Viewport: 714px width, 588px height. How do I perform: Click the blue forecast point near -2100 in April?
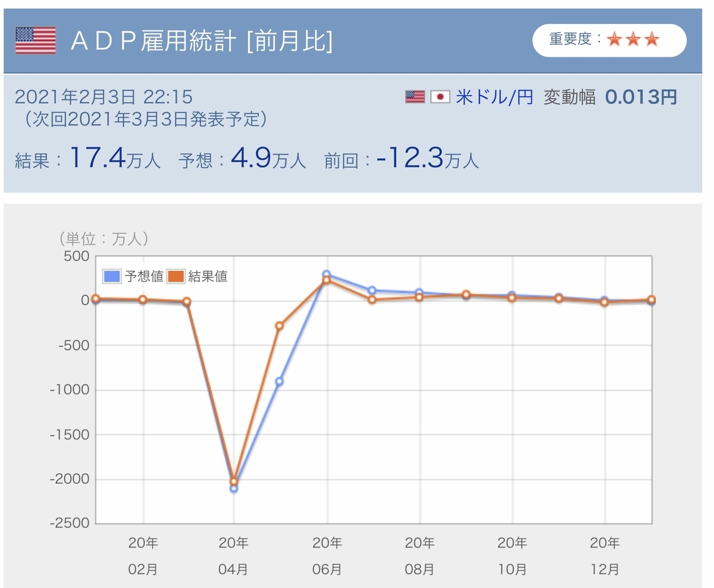click(234, 489)
